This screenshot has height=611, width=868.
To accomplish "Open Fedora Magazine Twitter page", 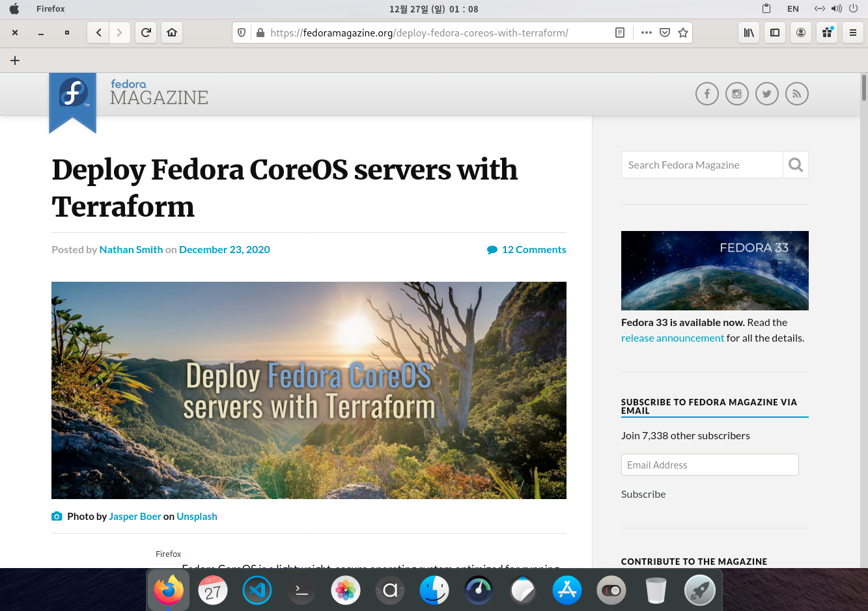I will point(767,94).
